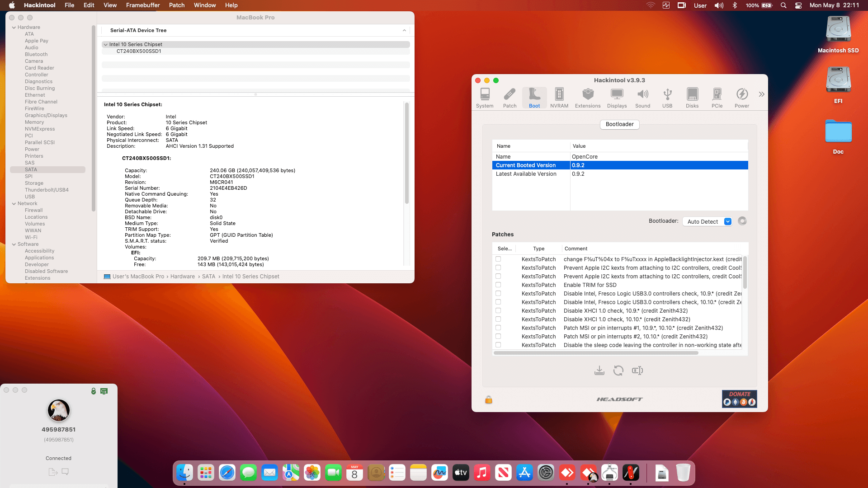Check Disable the sleep code patch
The image size is (868, 488).
point(498,345)
